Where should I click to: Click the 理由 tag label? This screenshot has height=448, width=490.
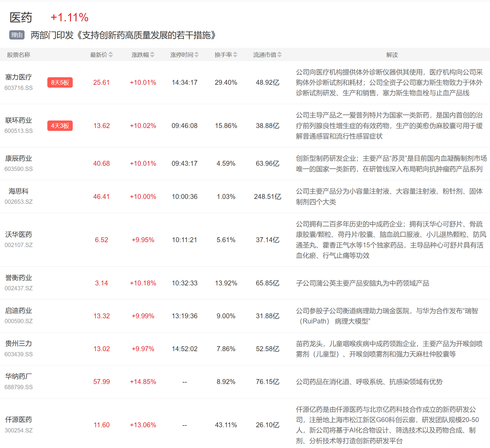[x=17, y=35]
